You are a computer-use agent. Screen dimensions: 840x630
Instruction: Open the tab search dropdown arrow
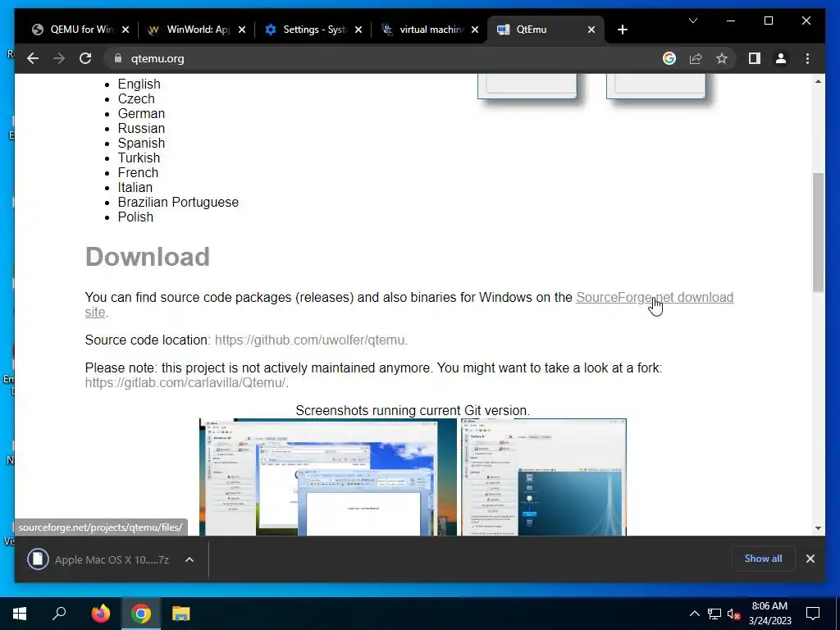[x=692, y=21]
